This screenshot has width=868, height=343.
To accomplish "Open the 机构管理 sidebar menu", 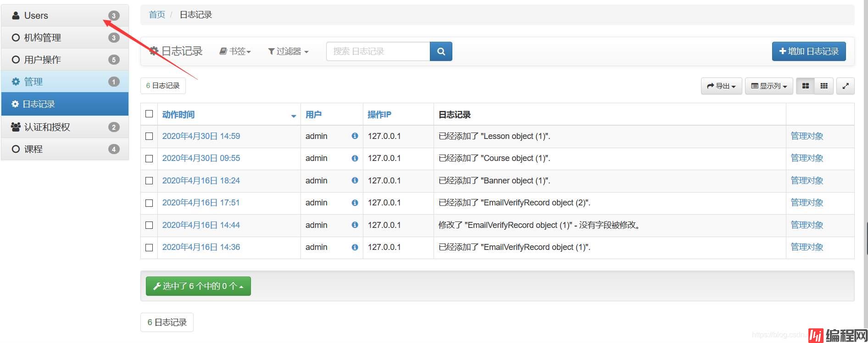I will tap(65, 38).
